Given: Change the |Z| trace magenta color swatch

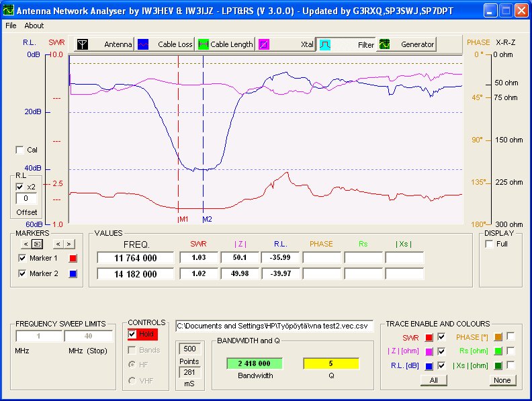Looking at the screenshot, I should tap(429, 351).
